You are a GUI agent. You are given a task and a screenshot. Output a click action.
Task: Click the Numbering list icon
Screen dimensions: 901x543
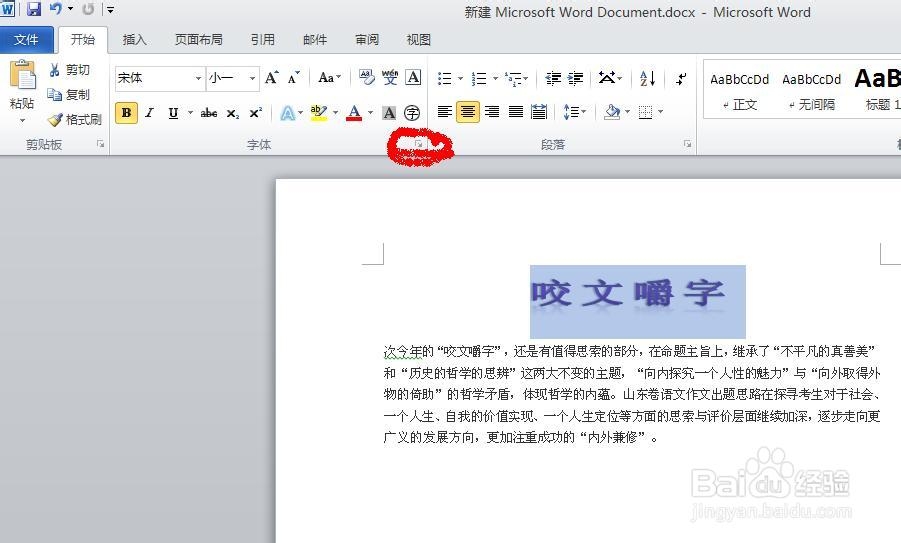[x=479, y=78]
